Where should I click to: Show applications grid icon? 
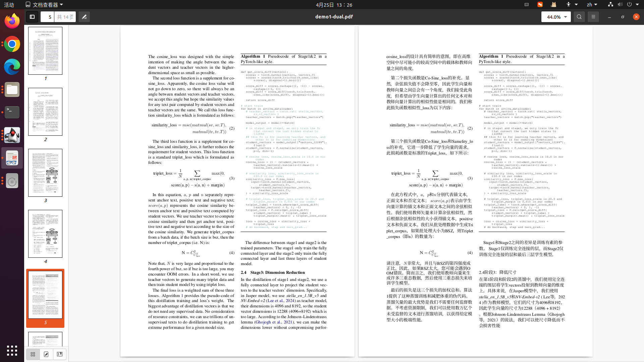[x=12, y=351]
